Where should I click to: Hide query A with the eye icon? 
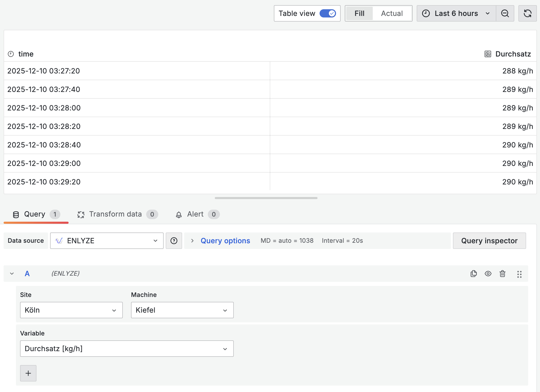click(x=488, y=274)
